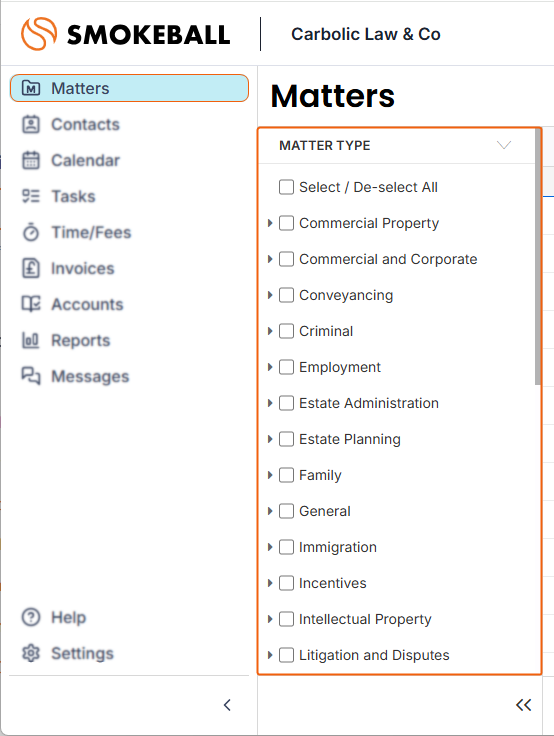Collapse the left navigation sidebar arrow

pos(227,705)
